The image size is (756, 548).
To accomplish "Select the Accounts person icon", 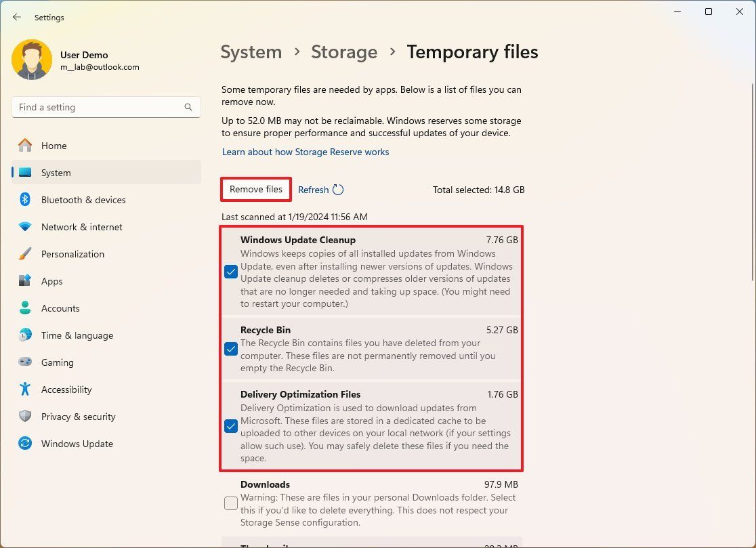I will pos(25,308).
